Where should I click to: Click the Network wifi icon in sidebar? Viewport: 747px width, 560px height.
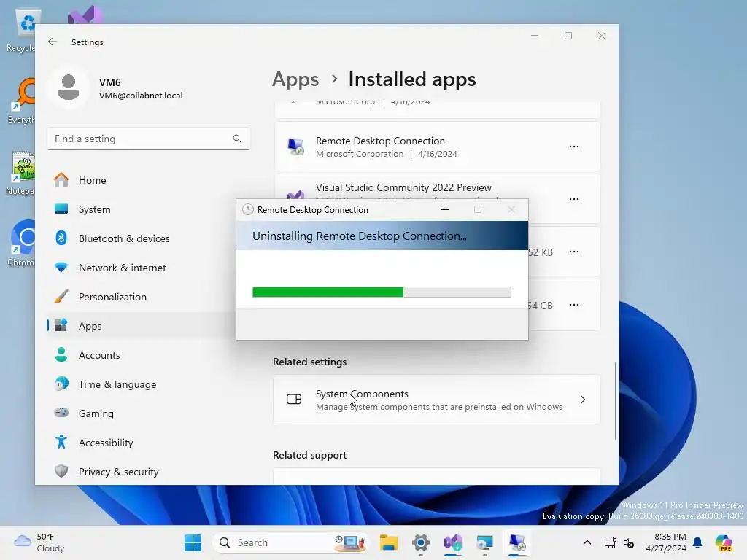61,267
